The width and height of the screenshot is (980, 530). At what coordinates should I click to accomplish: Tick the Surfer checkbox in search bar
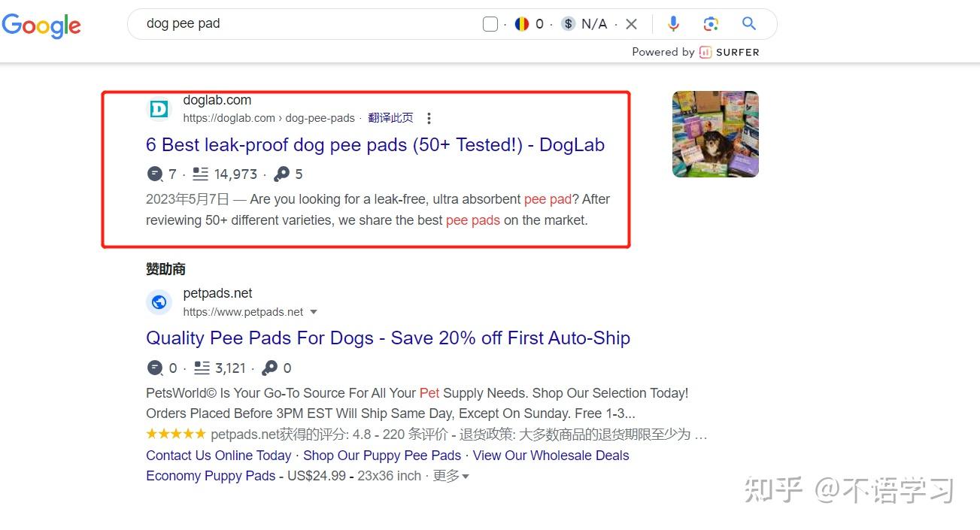[490, 24]
